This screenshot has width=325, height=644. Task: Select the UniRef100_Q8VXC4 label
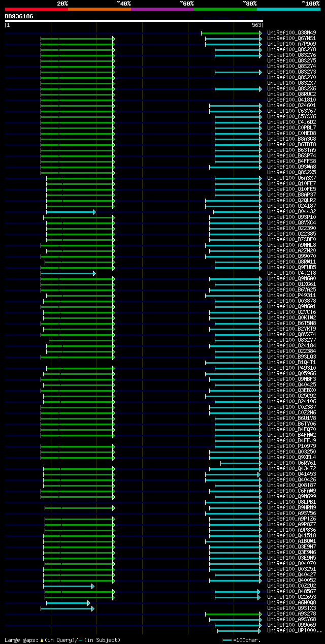[292, 223]
